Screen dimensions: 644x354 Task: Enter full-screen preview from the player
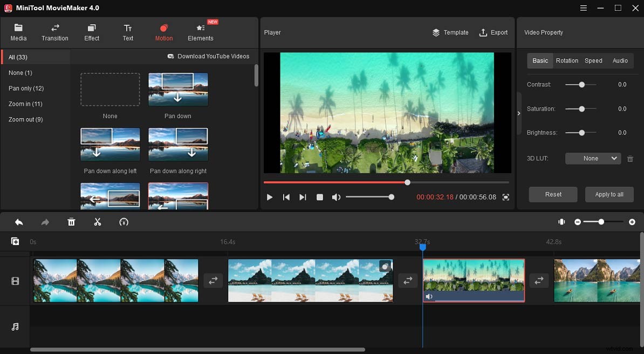tap(505, 198)
